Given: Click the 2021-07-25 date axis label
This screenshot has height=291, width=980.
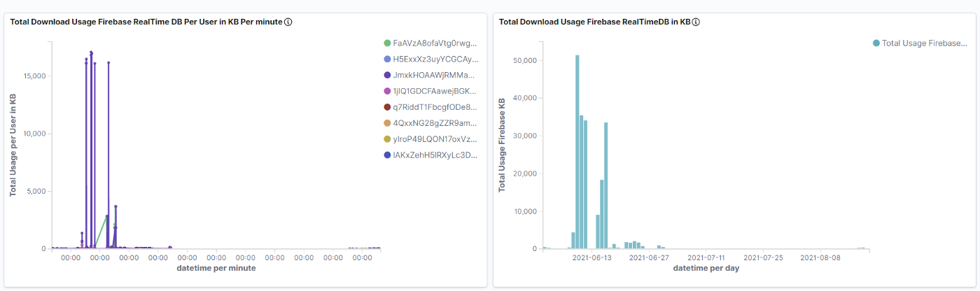Looking at the screenshot, I should [763, 257].
